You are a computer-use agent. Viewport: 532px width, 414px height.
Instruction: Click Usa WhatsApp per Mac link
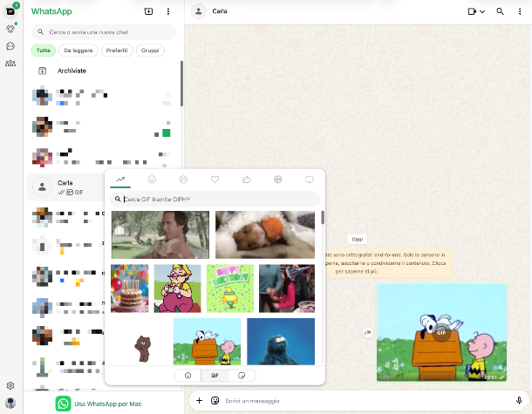99,404
